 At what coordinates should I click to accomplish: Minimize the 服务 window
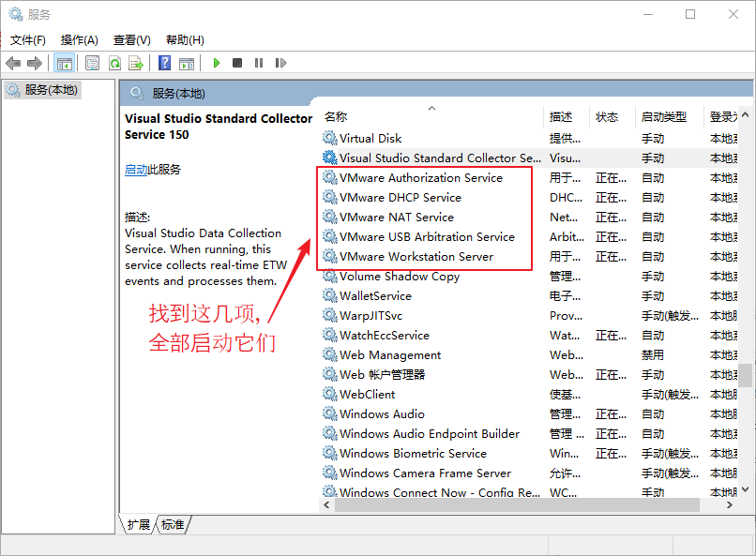tap(648, 14)
